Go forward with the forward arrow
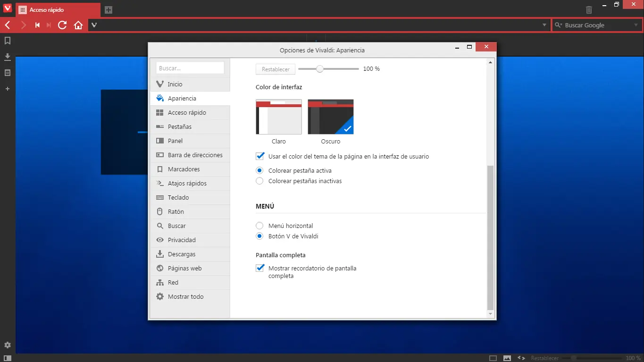This screenshot has width=644, height=362. (24, 25)
